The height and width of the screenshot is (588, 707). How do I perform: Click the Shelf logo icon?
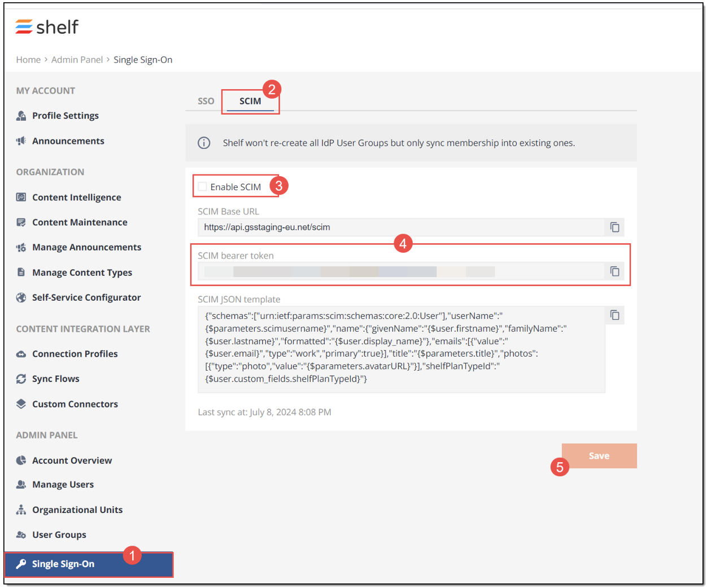24,27
